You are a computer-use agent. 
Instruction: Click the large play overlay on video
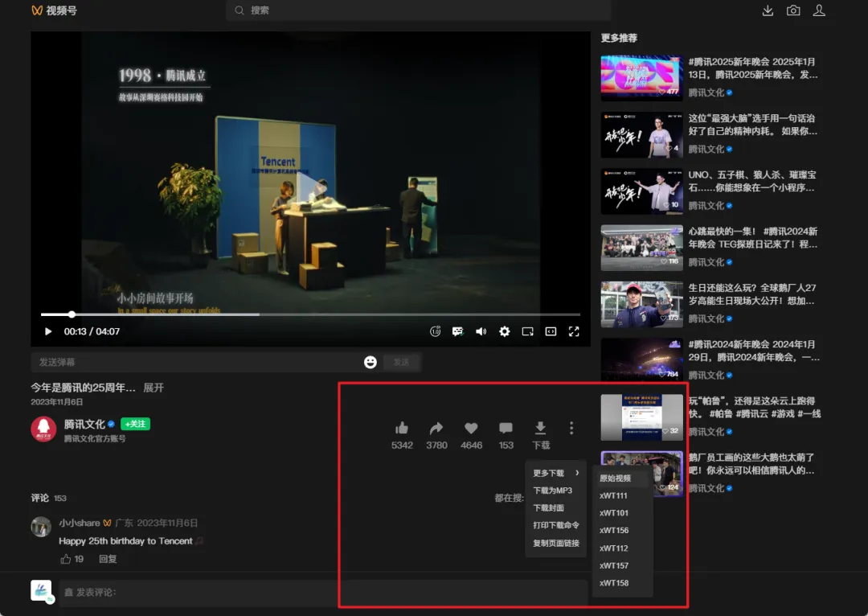click(x=310, y=188)
